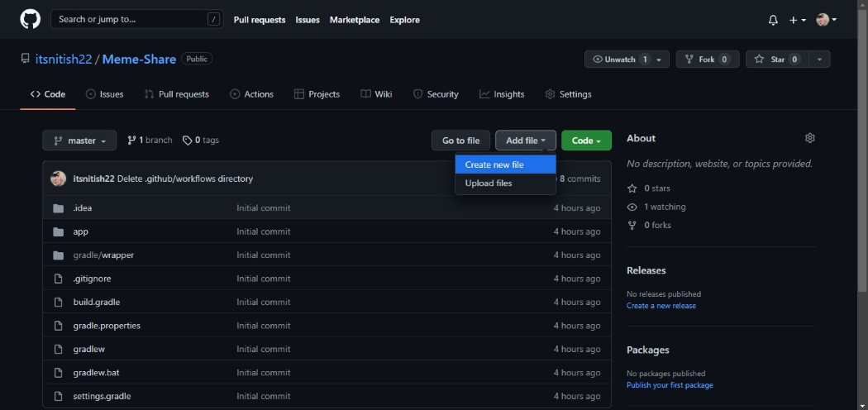This screenshot has width=868, height=410.
Task: Click the star icon beside 0 stars
Action: (632, 188)
